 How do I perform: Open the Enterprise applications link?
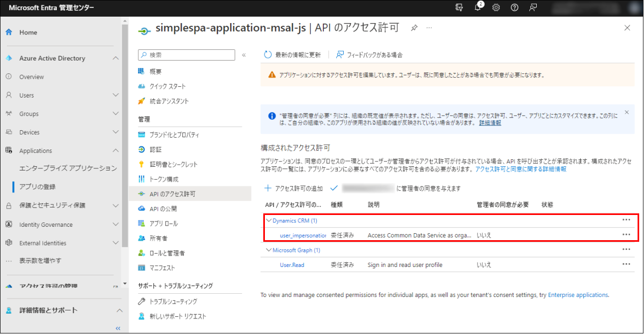pos(578,295)
